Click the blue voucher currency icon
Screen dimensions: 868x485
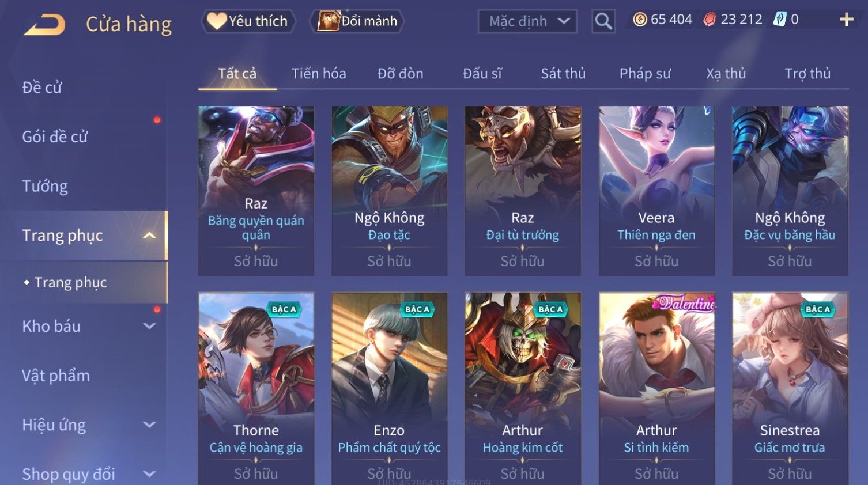(779, 20)
